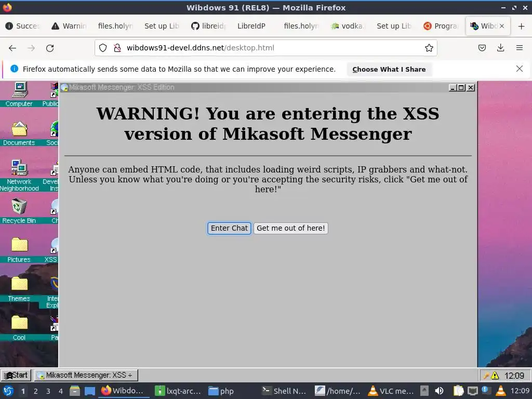This screenshot has width=532, height=399.
Task: Click the warning triangle in Wibdows tray
Action: tap(495, 376)
